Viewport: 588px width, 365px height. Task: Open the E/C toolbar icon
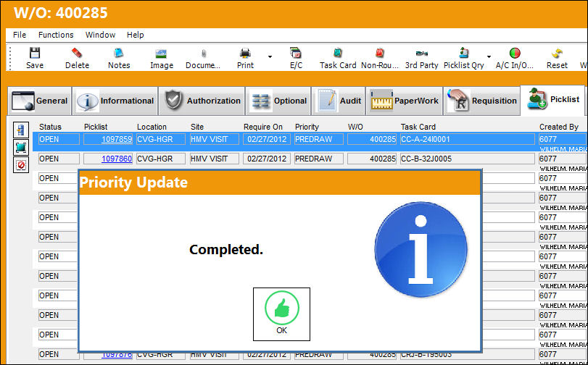(x=296, y=53)
